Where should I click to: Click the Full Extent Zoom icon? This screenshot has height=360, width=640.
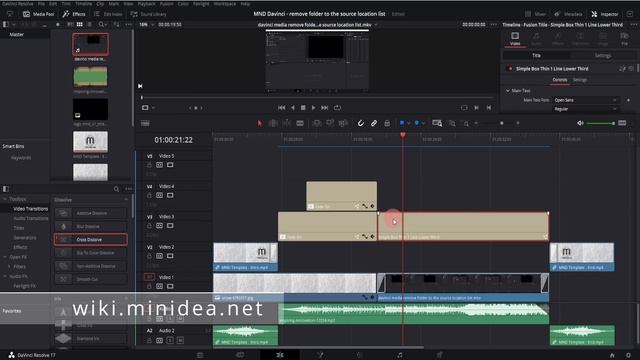click(x=437, y=123)
